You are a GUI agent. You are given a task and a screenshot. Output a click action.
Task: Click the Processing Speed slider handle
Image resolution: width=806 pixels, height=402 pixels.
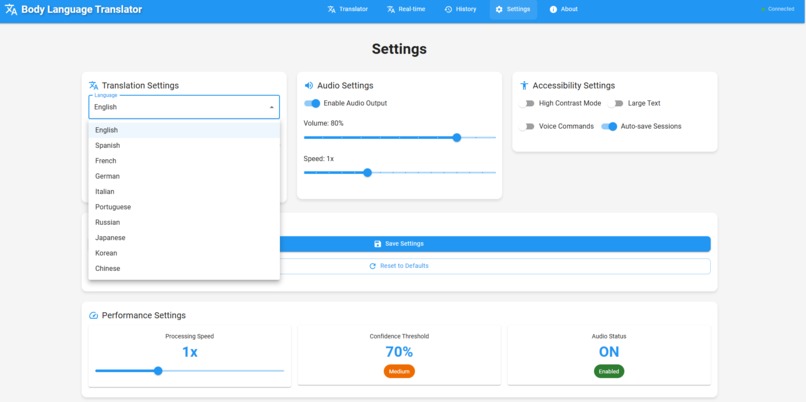(158, 371)
